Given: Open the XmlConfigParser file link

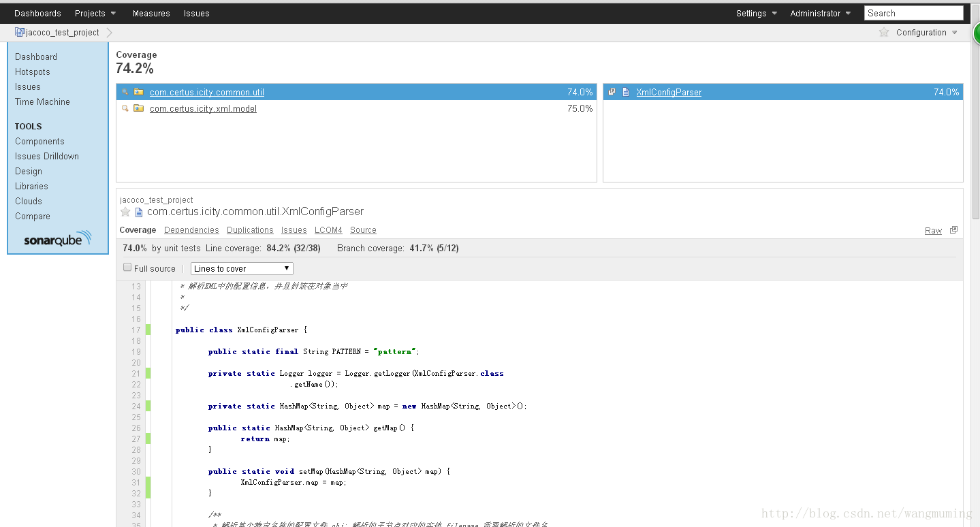Looking at the screenshot, I should click(669, 92).
